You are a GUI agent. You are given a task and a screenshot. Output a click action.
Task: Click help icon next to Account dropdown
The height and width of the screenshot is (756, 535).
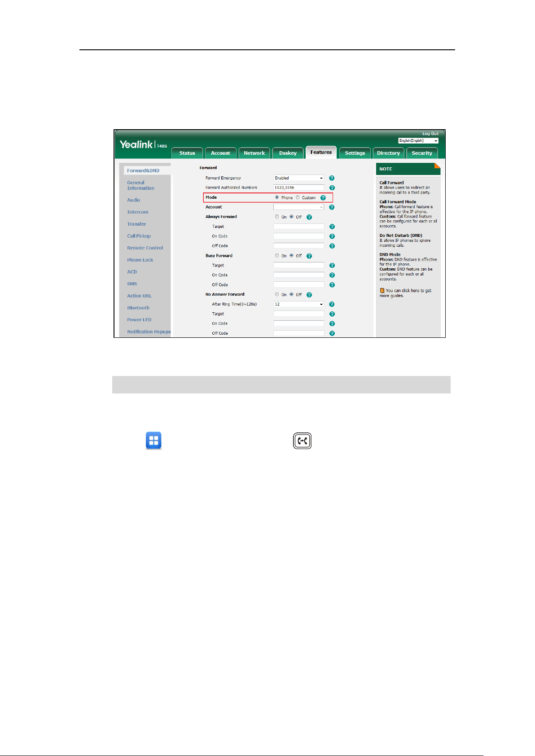(332, 207)
